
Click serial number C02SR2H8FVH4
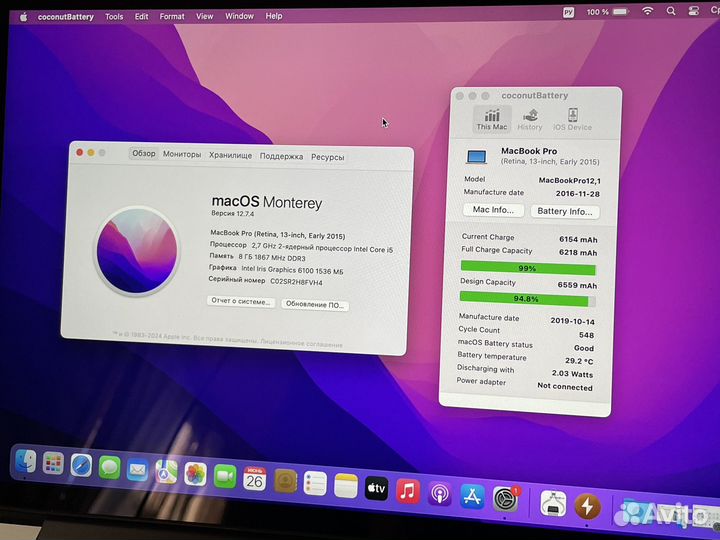click(296, 282)
